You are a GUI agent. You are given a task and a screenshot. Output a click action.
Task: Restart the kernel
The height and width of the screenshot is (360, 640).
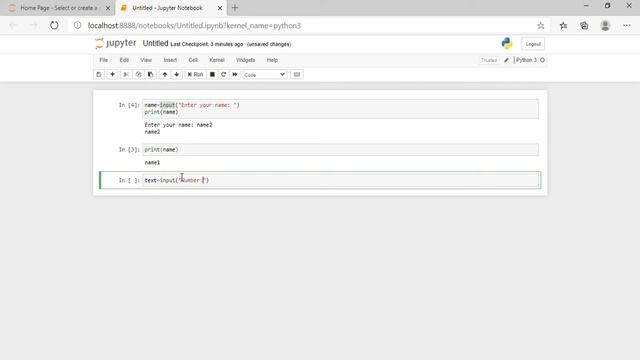[223, 74]
